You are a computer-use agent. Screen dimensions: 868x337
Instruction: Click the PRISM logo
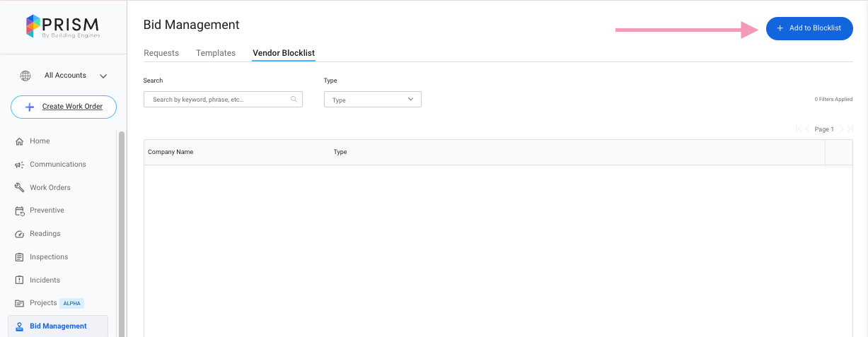click(63, 26)
